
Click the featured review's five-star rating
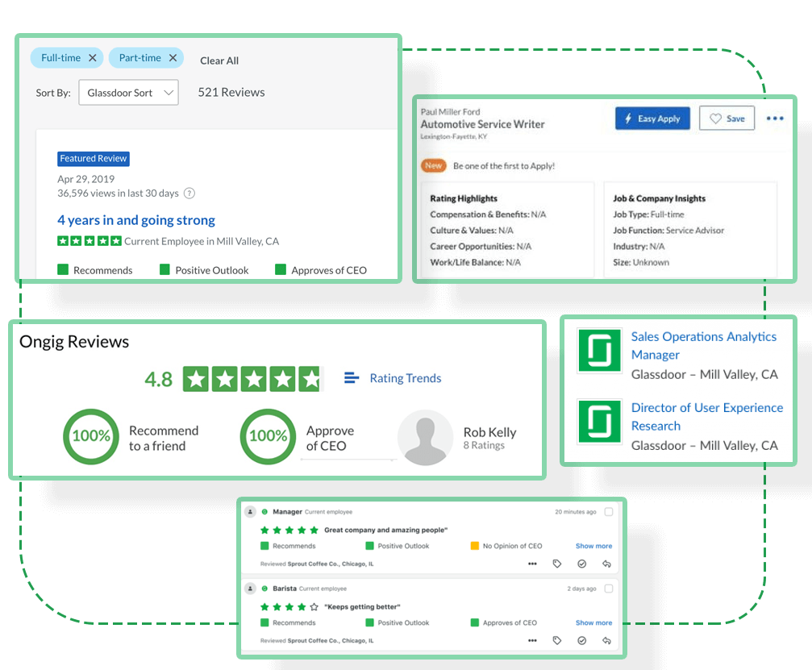point(90,241)
